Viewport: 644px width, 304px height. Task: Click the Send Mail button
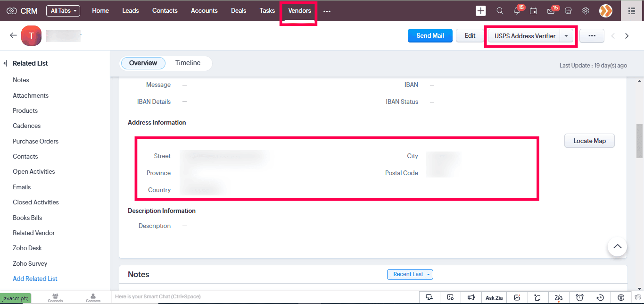[430, 35]
